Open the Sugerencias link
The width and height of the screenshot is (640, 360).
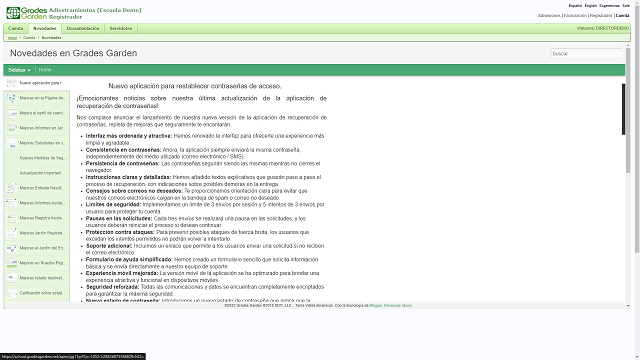tap(609, 6)
